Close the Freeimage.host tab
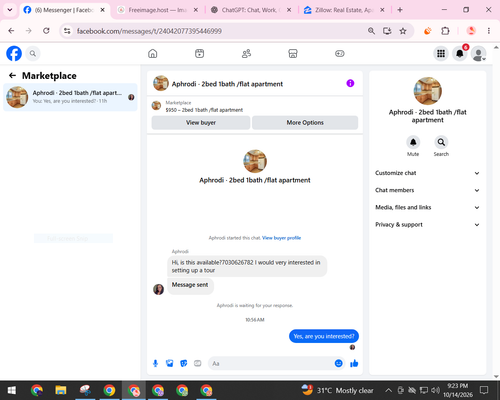Image resolution: width=500 pixels, height=400 pixels. pyautogui.click(x=196, y=10)
